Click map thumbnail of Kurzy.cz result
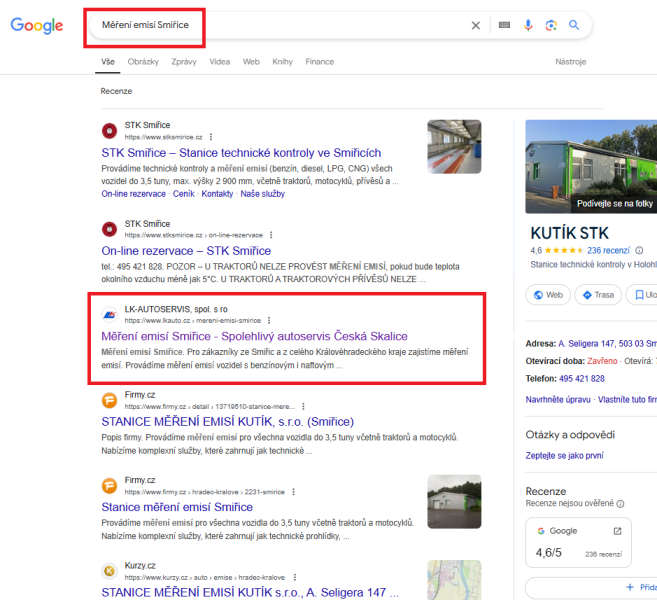This screenshot has height=600, width=657. point(454,580)
